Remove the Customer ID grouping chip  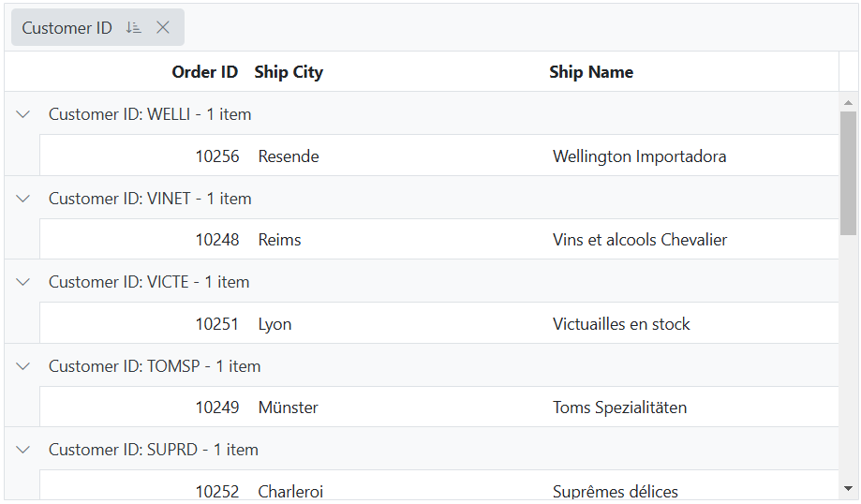[x=163, y=28]
